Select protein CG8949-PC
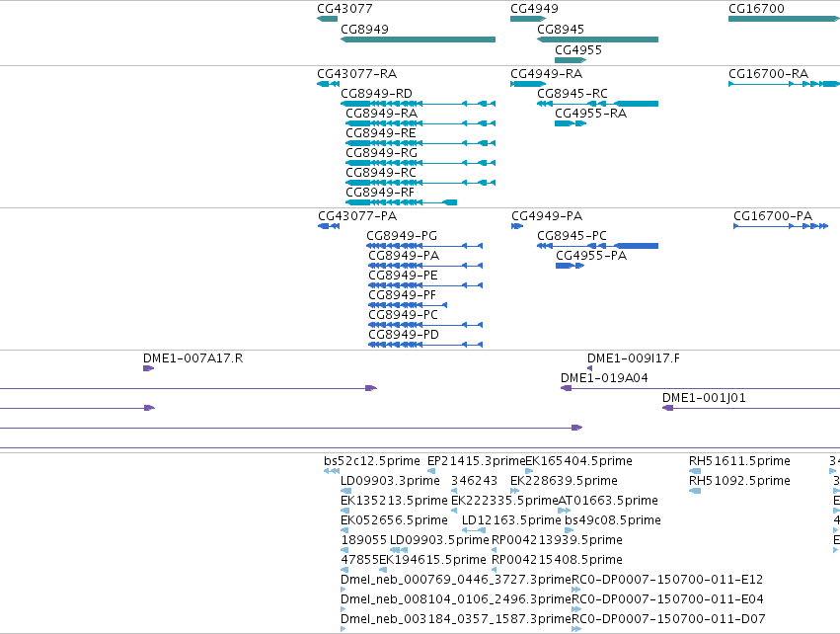840x634 pixels. coord(425,325)
